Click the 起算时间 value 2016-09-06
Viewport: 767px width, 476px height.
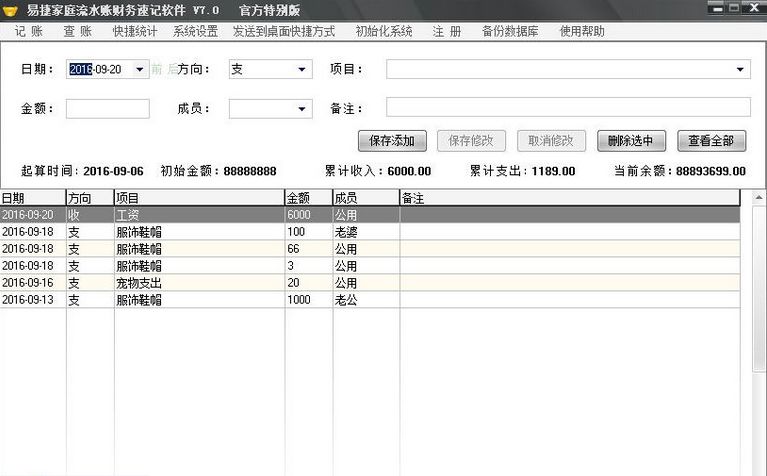coord(113,171)
